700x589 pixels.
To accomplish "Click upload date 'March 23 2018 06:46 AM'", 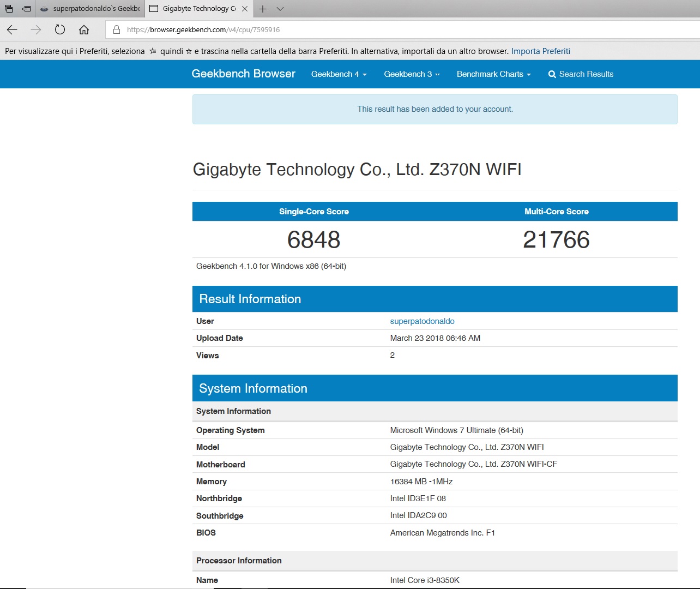I will pos(435,338).
